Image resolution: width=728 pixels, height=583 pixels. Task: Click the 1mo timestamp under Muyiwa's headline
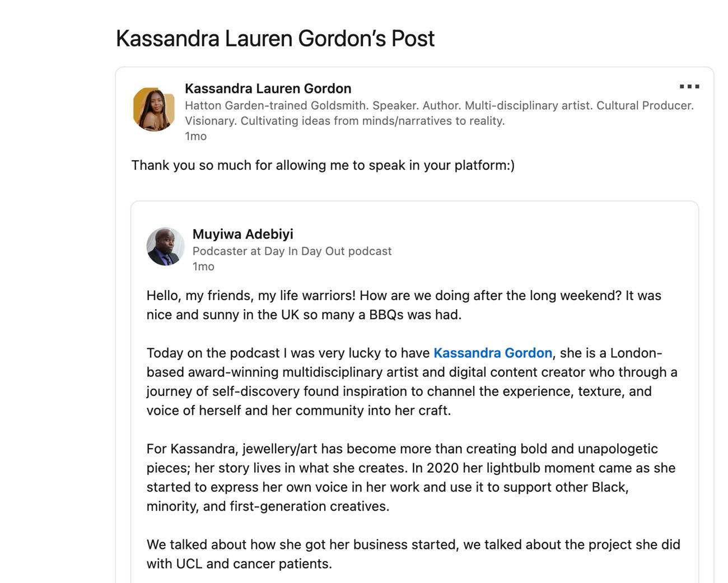(203, 267)
